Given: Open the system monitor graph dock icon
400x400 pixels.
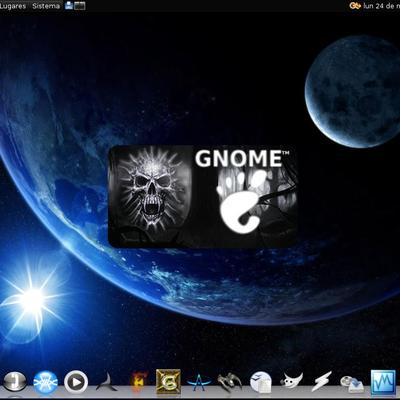Looking at the screenshot, I should click(x=383, y=382).
